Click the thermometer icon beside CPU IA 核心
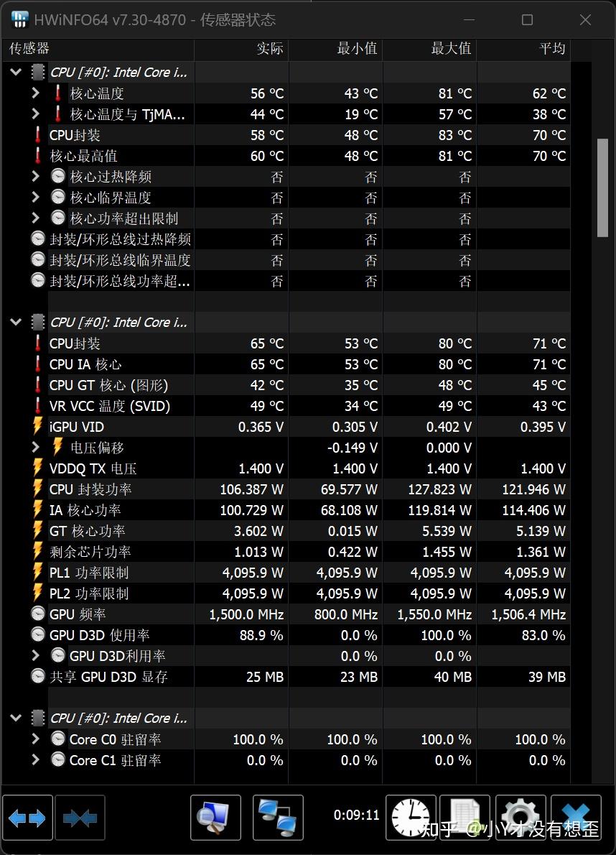The height and width of the screenshot is (855, 616). point(37,364)
